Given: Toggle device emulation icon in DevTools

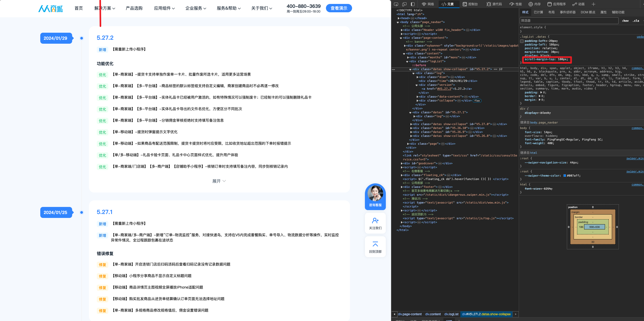Looking at the screenshot, I should (404, 4).
